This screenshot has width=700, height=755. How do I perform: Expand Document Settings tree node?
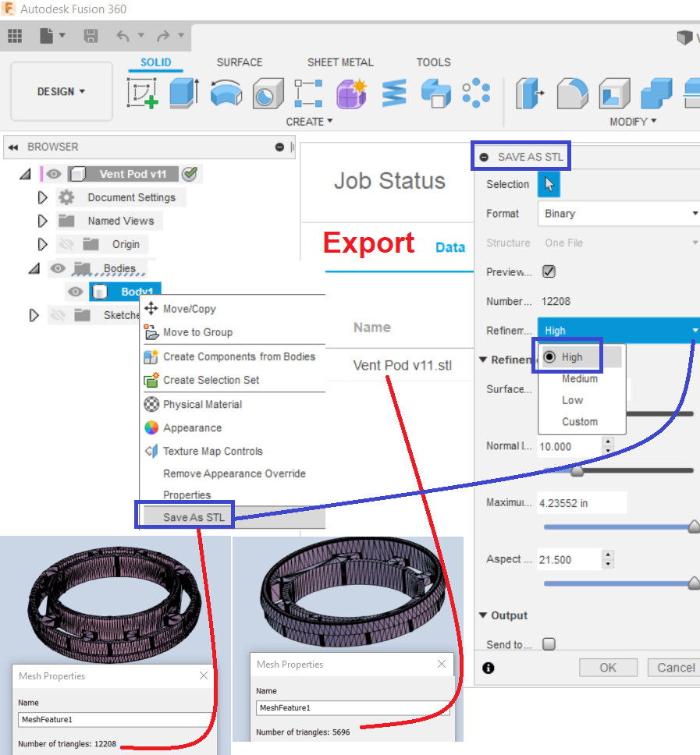click(x=42, y=197)
